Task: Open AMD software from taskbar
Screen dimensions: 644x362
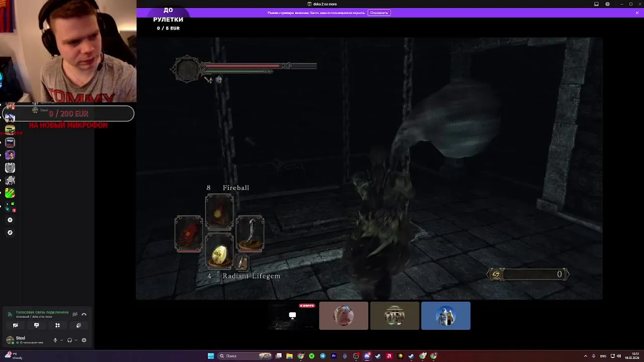Action: (x=389, y=356)
